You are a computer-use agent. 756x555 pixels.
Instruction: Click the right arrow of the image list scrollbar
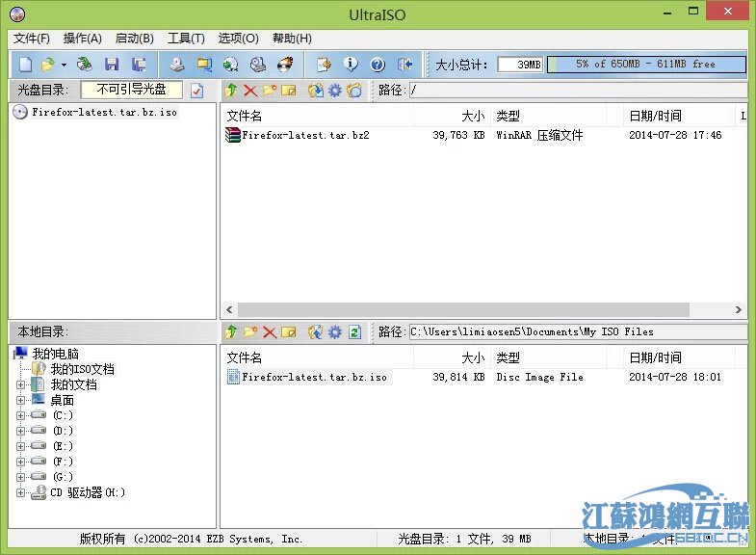[x=739, y=309]
